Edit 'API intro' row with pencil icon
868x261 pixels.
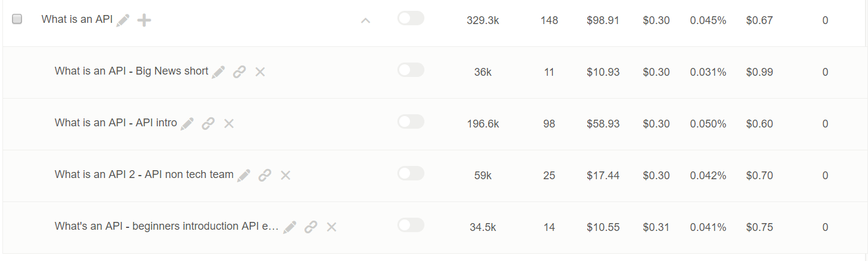pyautogui.click(x=187, y=124)
